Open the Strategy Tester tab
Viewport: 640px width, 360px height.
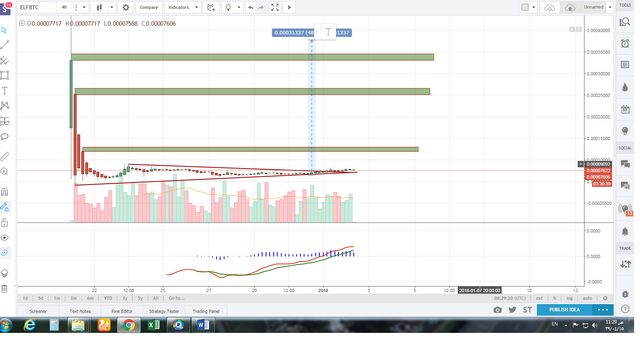(x=164, y=311)
